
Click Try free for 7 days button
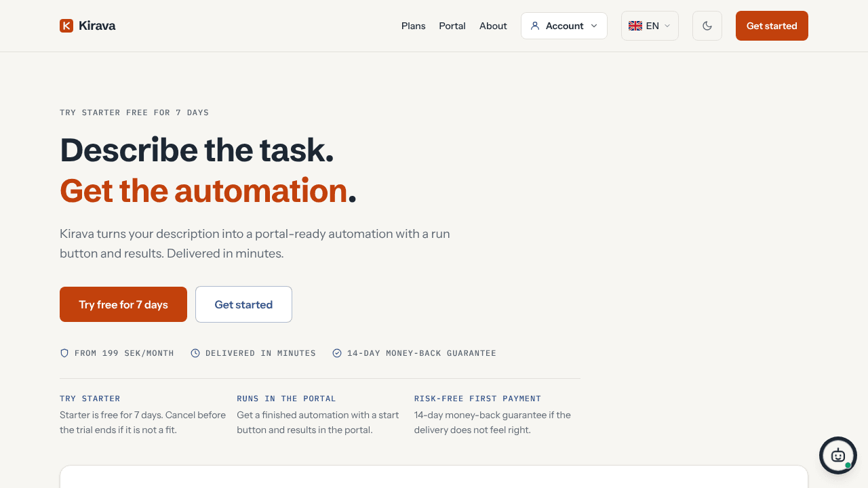[x=123, y=304]
